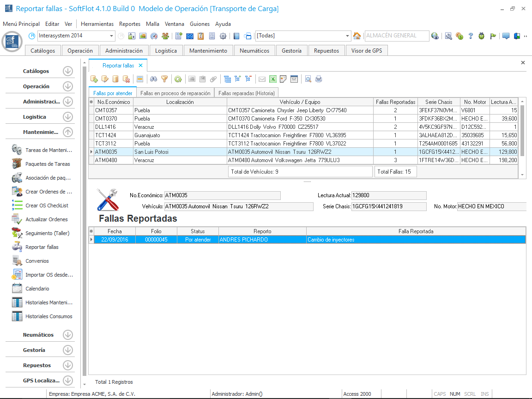532x399 pixels.
Task: Open the [Todas] combo box dropdown
Action: (x=348, y=36)
